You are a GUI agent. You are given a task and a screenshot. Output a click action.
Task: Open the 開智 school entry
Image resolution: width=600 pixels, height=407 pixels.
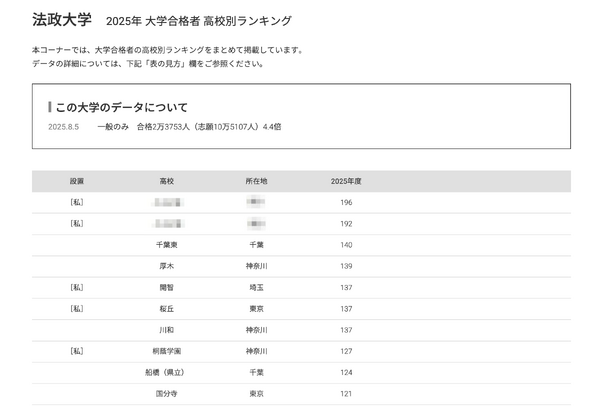(x=167, y=287)
